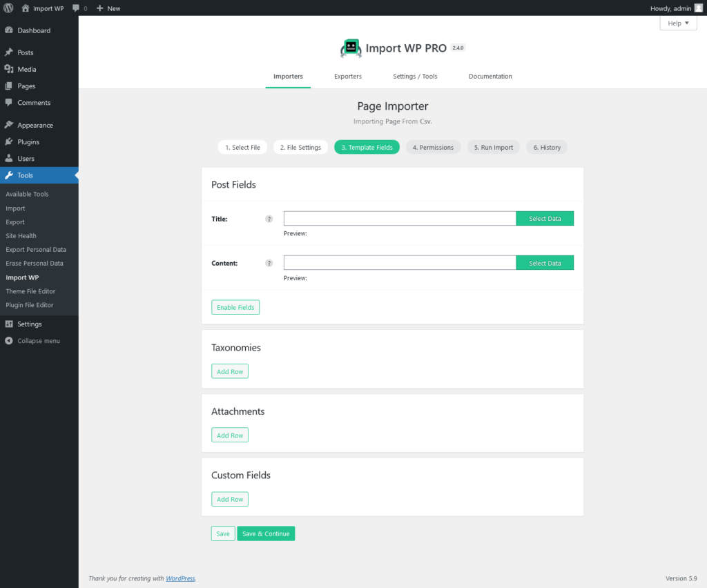Go to step 4. Permissions
This screenshot has width=707, height=588.
434,147
